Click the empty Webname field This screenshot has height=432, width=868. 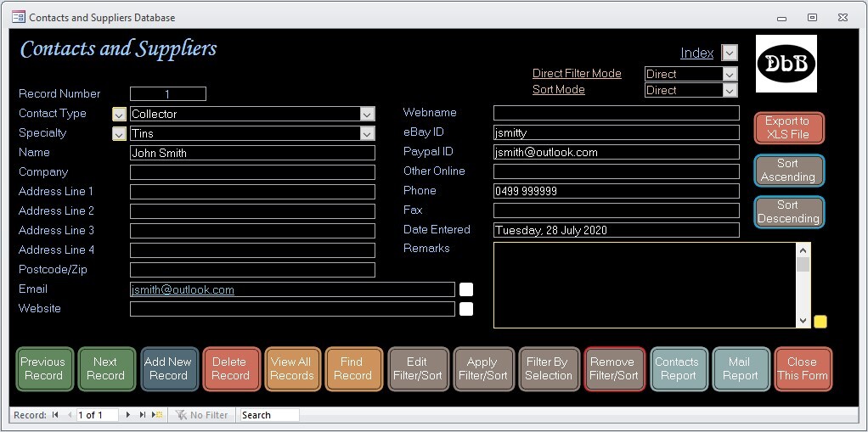pyautogui.click(x=616, y=113)
